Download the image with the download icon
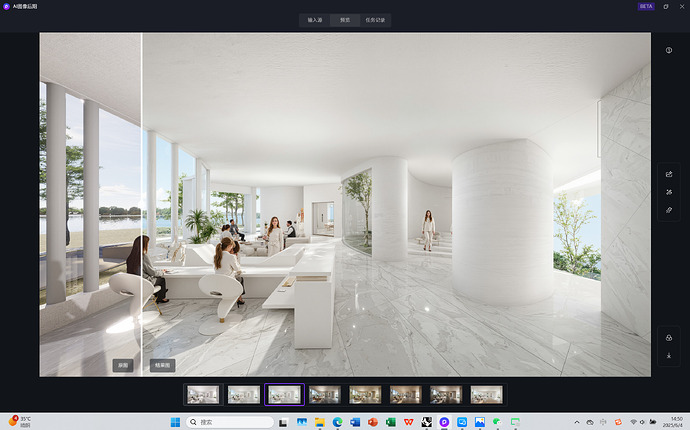This screenshot has height=430, width=690. coord(669,355)
